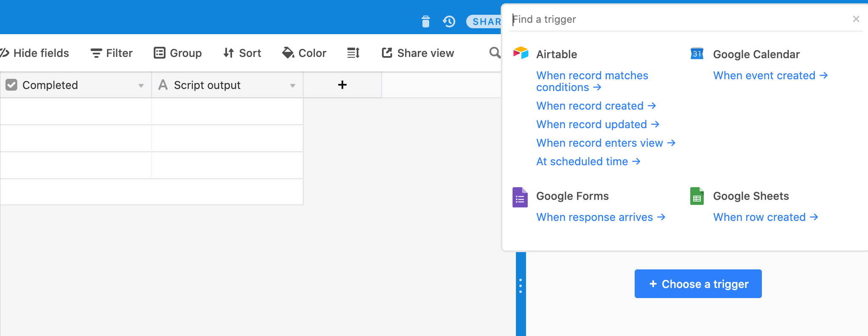868x336 pixels.
Task: Click the Airtable logo icon
Action: (x=521, y=53)
